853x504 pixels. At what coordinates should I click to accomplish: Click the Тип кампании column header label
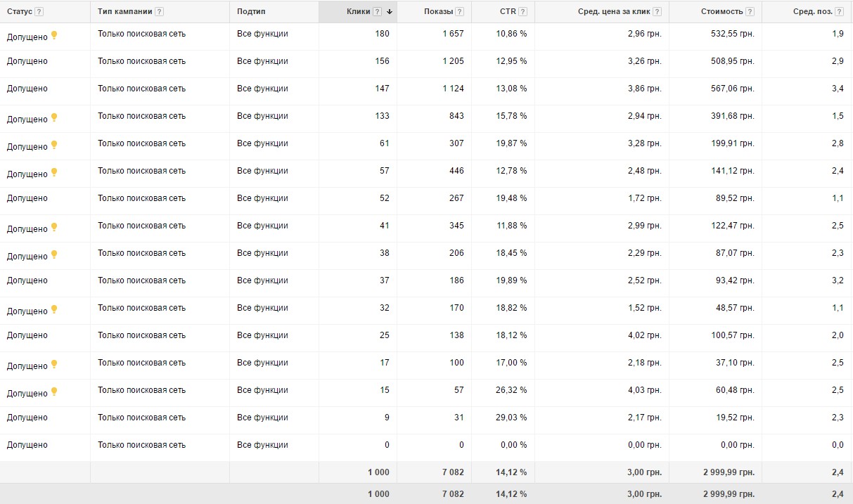pos(124,12)
